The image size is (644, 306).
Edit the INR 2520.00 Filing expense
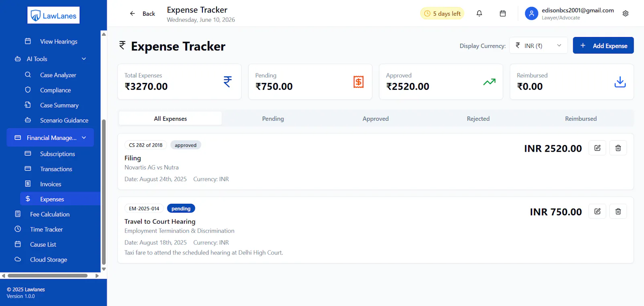[597, 148]
